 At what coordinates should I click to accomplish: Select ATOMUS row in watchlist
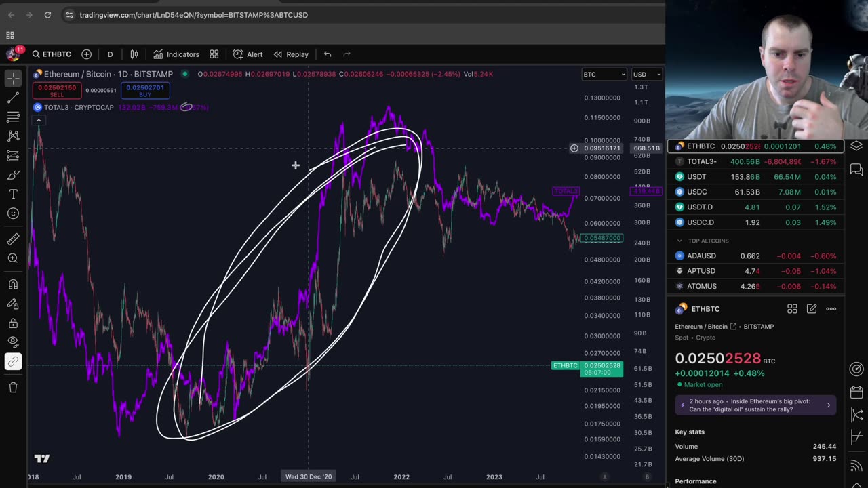755,287
